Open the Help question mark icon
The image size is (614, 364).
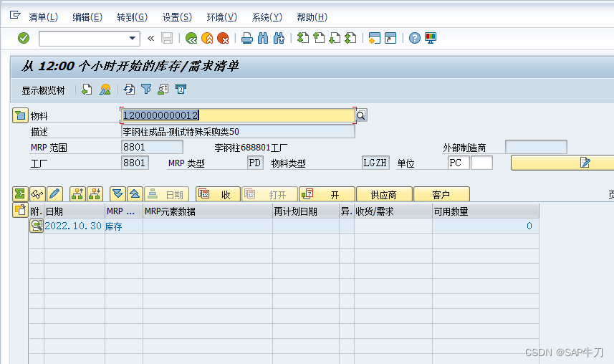point(415,38)
